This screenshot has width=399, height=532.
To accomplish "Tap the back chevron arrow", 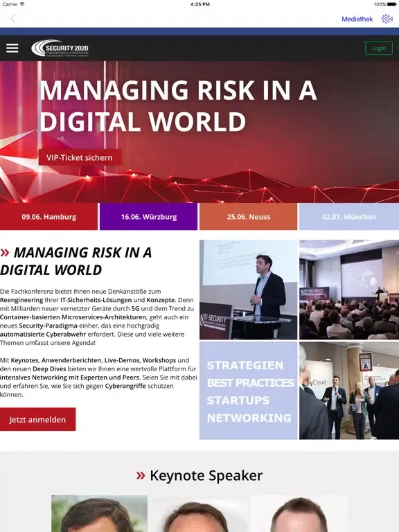I will coord(13,19).
